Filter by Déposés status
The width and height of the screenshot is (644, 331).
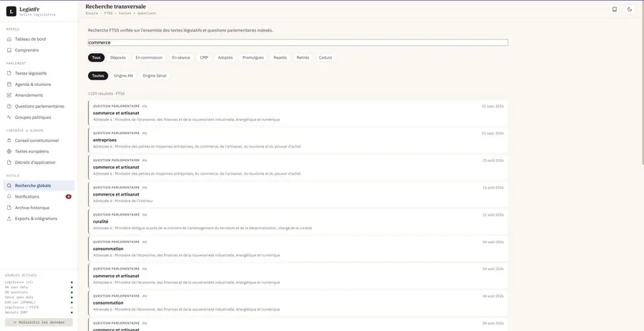click(x=118, y=58)
